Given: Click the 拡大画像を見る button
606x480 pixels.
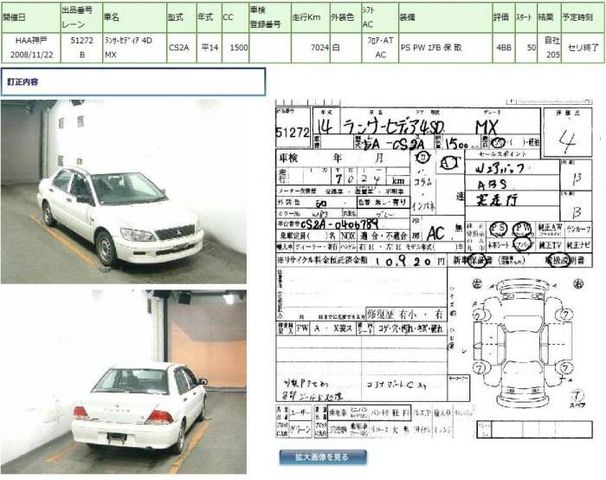Looking at the screenshot, I should (323, 457).
